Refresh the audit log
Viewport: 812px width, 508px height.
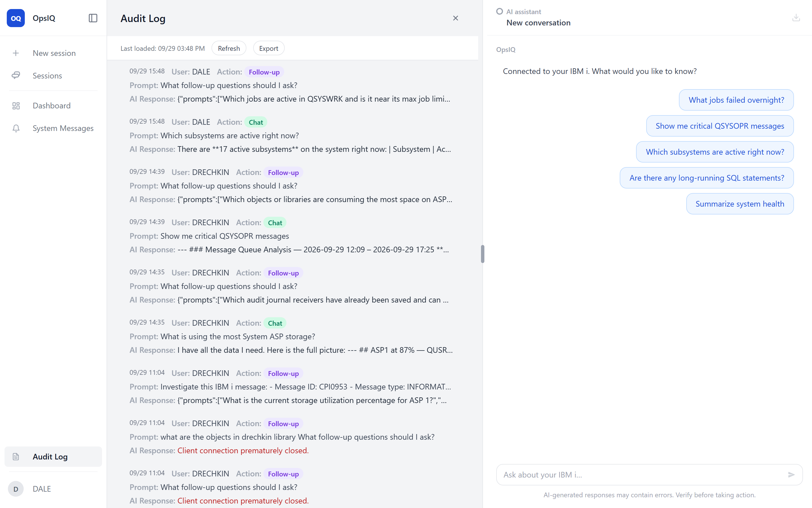[229, 48]
